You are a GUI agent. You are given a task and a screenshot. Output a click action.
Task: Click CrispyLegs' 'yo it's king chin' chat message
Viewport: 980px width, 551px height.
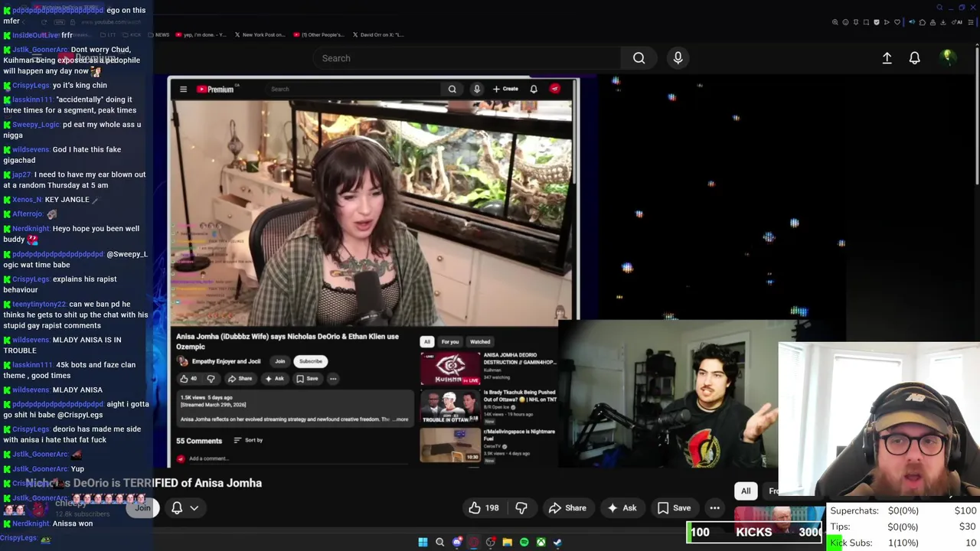(x=55, y=85)
